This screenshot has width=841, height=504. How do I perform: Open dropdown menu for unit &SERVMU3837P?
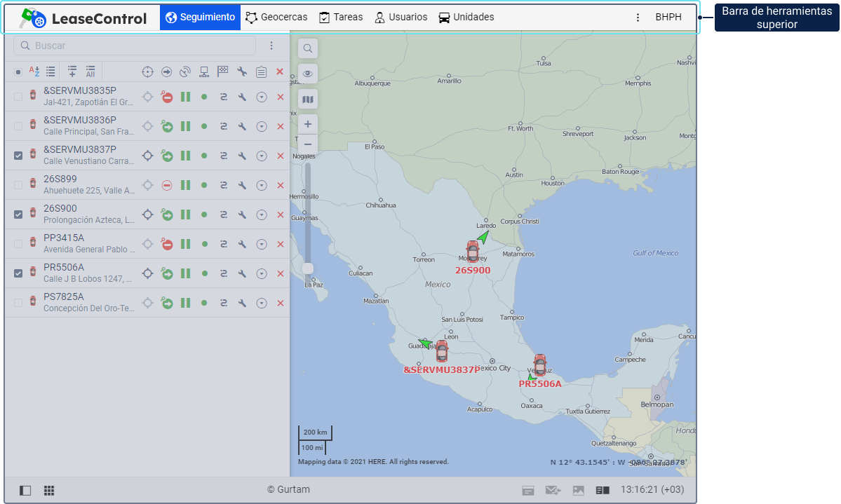pos(261,156)
